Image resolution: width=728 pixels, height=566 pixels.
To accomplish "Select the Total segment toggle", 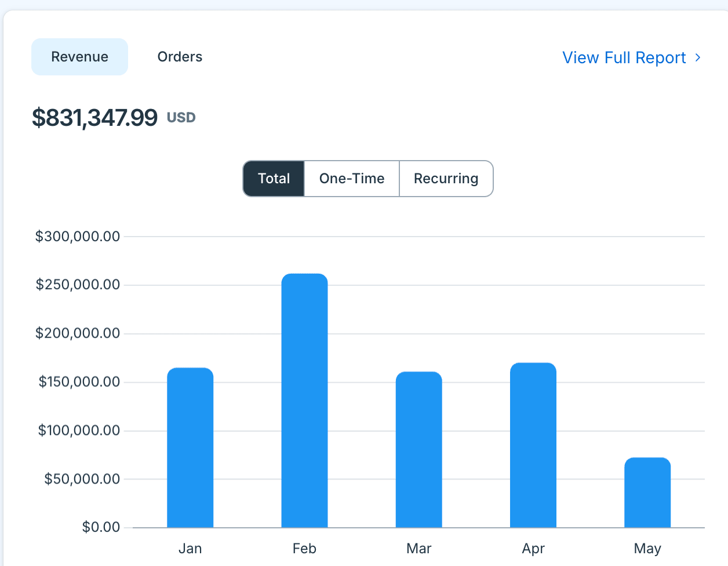I will pos(274,179).
